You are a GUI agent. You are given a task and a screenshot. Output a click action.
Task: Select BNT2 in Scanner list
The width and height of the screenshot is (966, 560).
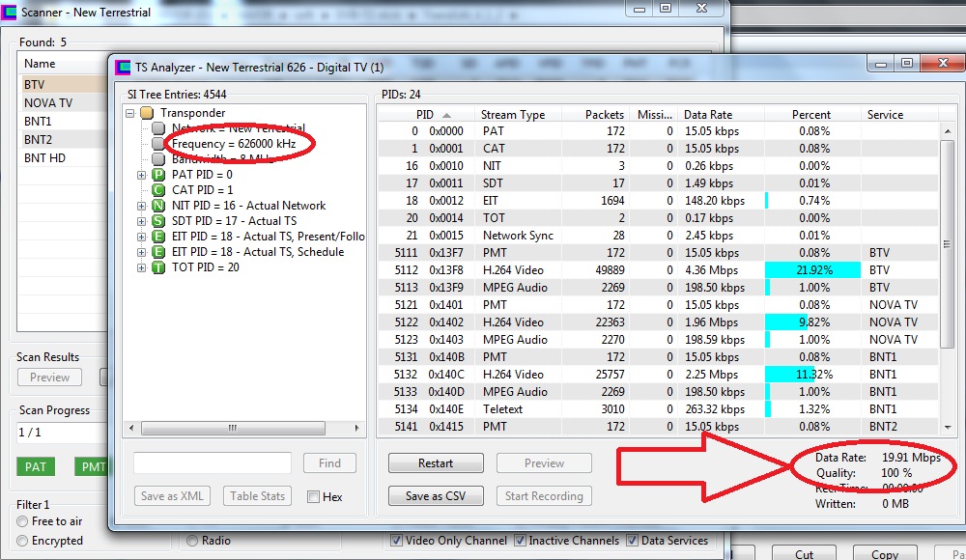coord(63,140)
